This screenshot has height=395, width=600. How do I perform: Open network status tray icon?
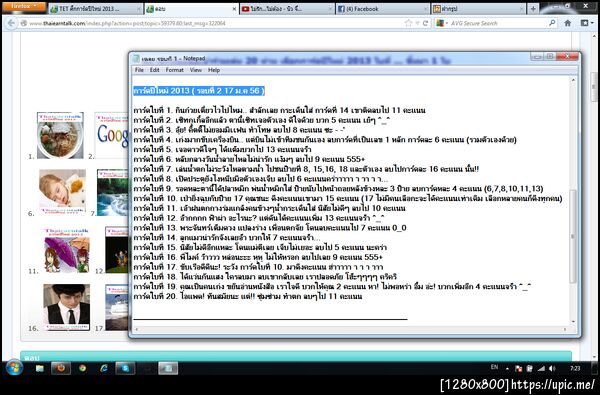[541, 369]
